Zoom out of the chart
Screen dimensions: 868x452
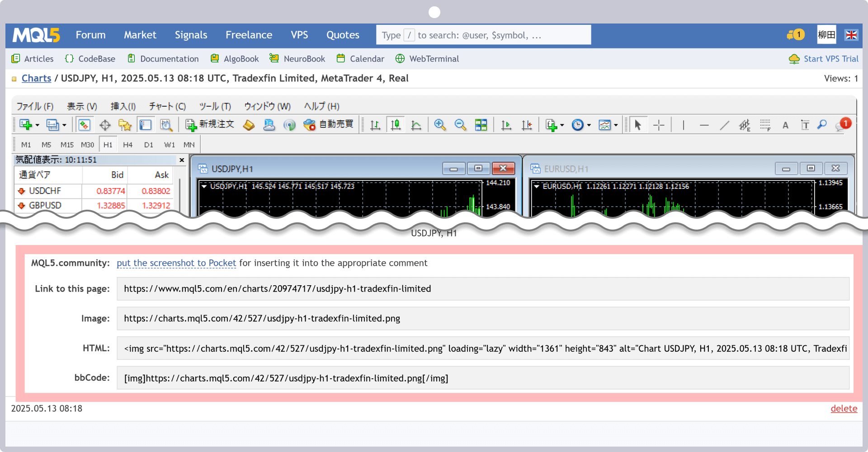pyautogui.click(x=459, y=125)
